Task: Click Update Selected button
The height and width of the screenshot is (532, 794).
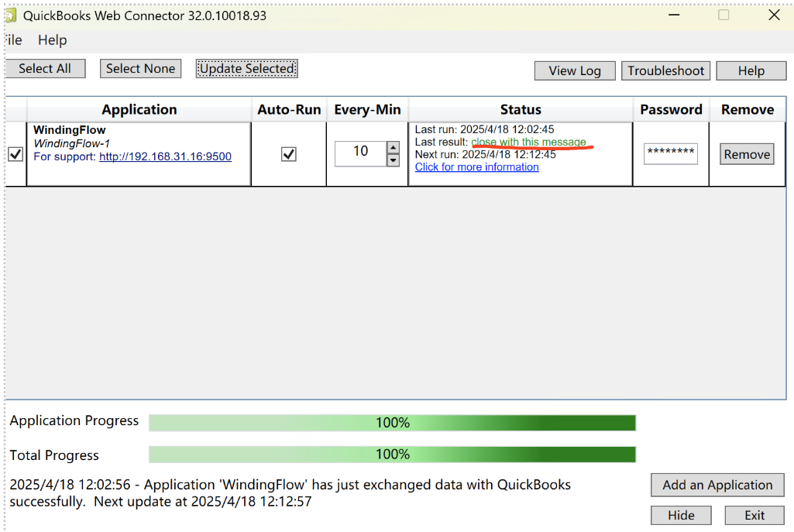Action: [x=246, y=68]
